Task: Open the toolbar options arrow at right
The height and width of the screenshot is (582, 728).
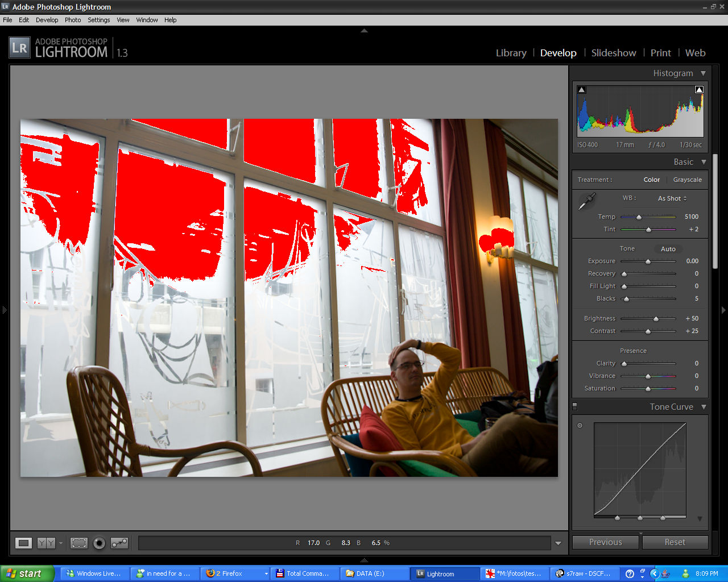Action: 558,543
